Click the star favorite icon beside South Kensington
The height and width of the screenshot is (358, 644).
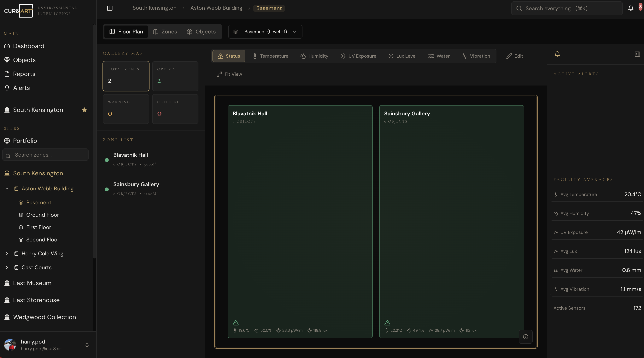click(84, 110)
